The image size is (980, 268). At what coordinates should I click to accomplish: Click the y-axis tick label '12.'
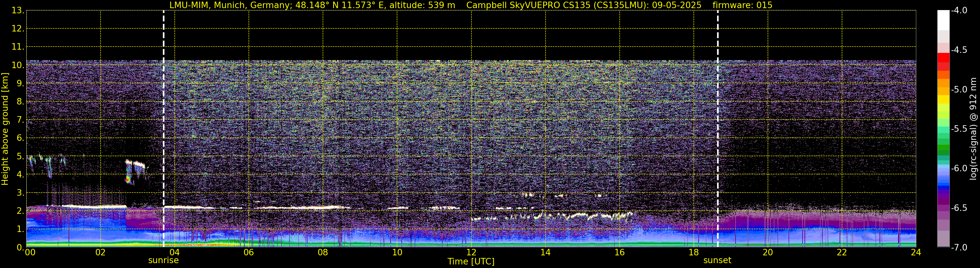point(18,29)
